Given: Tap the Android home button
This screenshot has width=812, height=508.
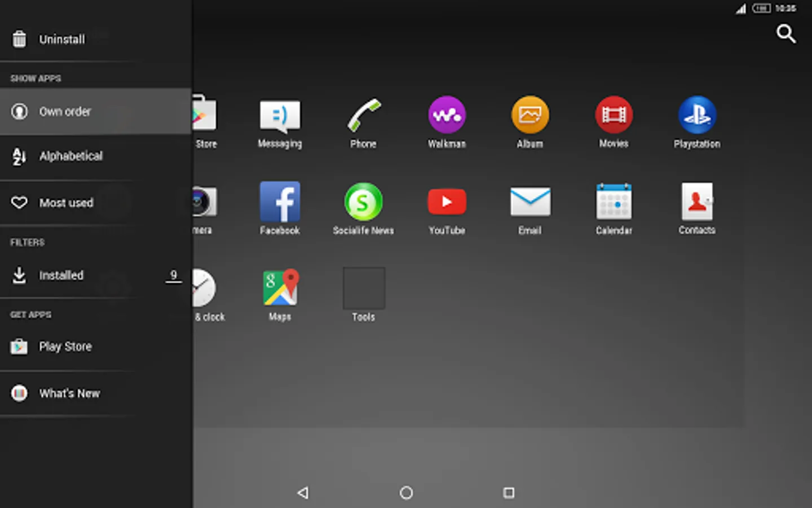Looking at the screenshot, I should pyautogui.click(x=406, y=493).
